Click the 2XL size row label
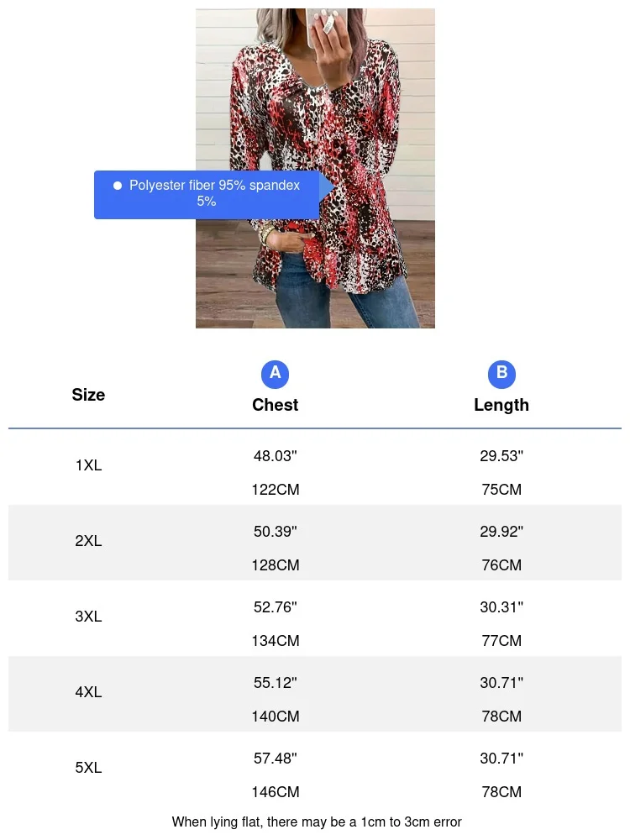The width and height of the screenshot is (630, 840). (x=88, y=541)
